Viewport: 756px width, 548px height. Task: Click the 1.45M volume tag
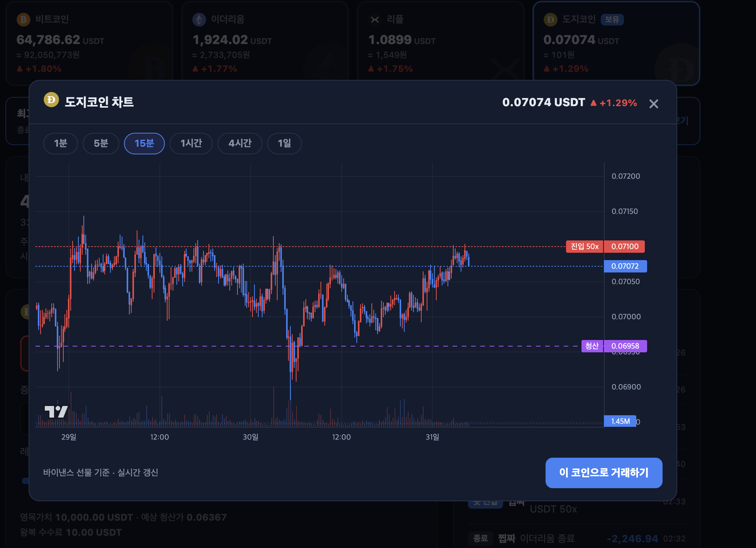(620, 421)
